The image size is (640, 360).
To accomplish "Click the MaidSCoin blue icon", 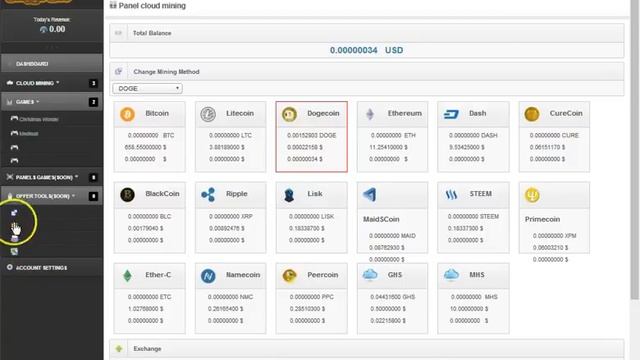I will point(369,194).
